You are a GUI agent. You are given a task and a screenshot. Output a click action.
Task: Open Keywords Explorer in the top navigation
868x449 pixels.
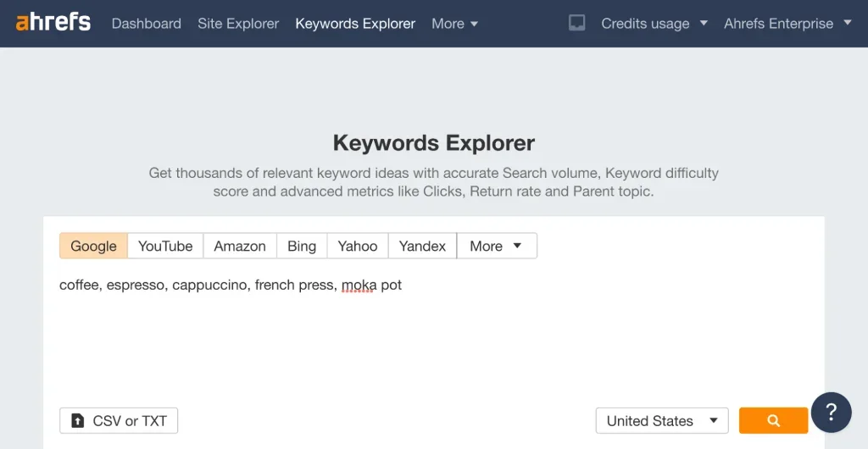355,24
